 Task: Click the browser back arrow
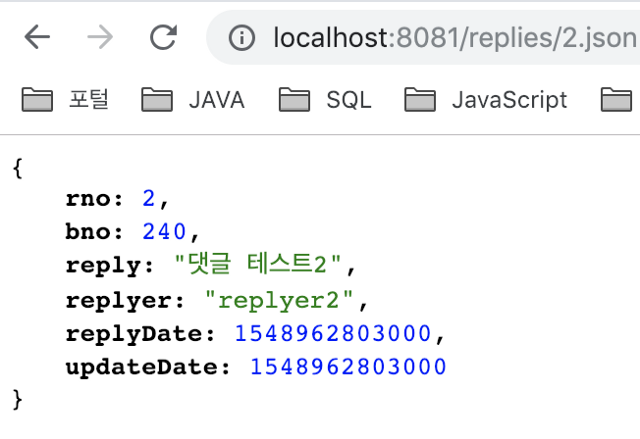point(37,37)
